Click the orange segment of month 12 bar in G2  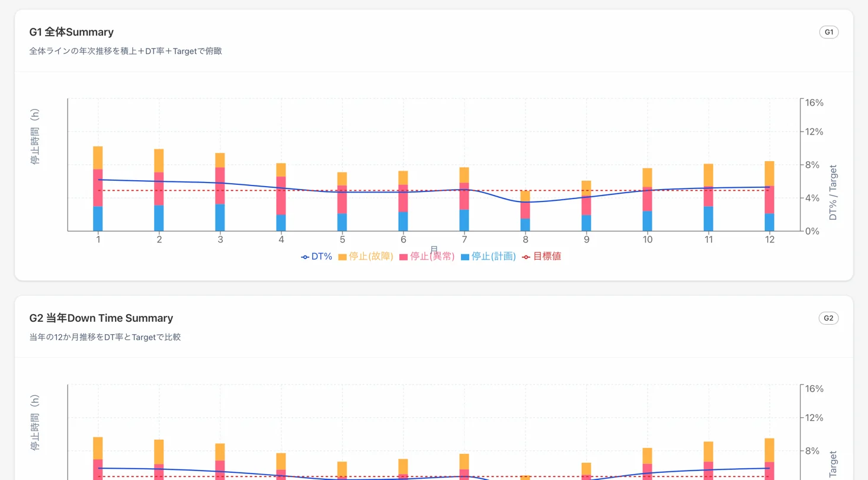pos(769,450)
